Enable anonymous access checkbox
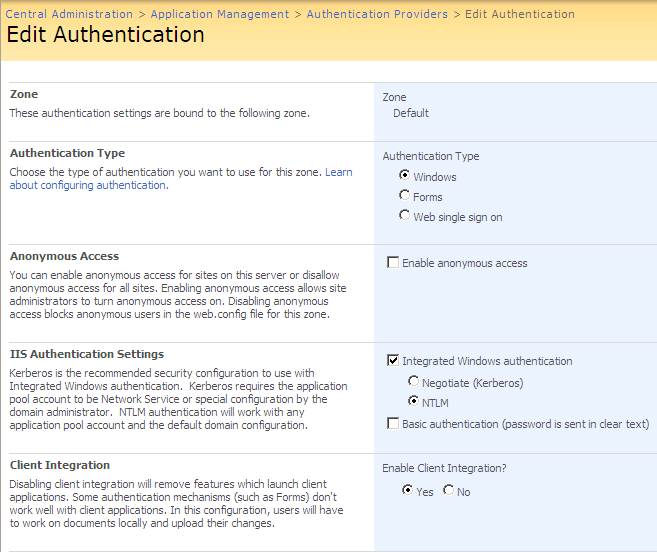 393,262
